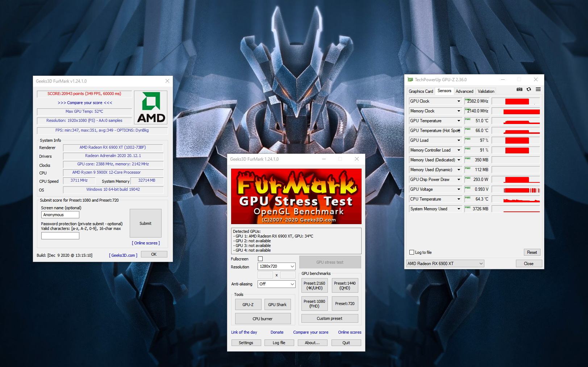Click the Screen name input field
This screenshot has height=367, width=588.
tap(60, 215)
